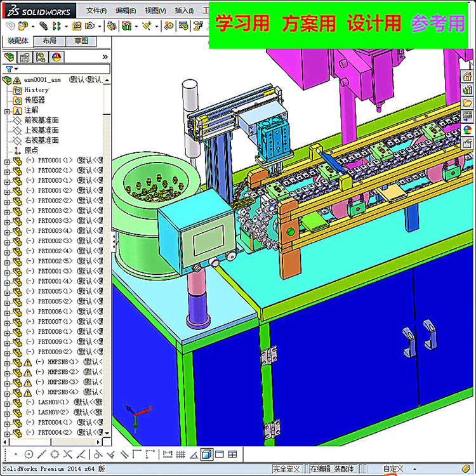Viewport: 476px width, 476px height.
Task: Click the tree horizontal scroll right arrow
Action: pos(98,442)
